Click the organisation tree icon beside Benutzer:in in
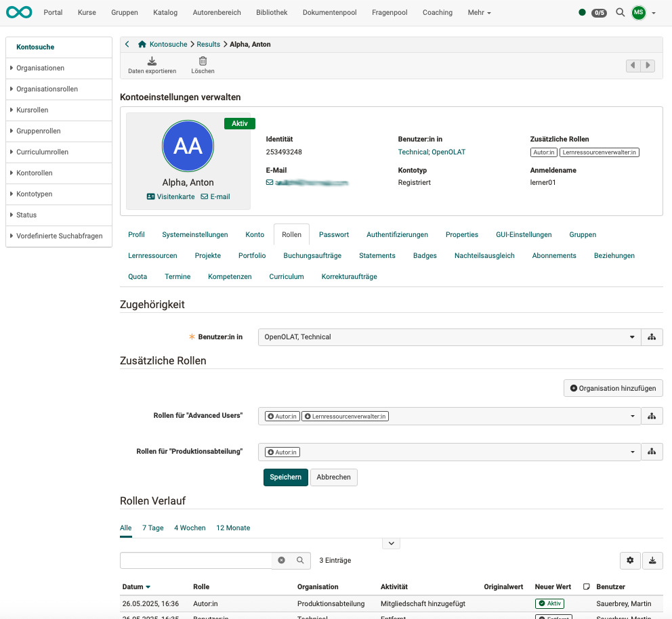Viewport: 672px width, 619px height. (652, 337)
